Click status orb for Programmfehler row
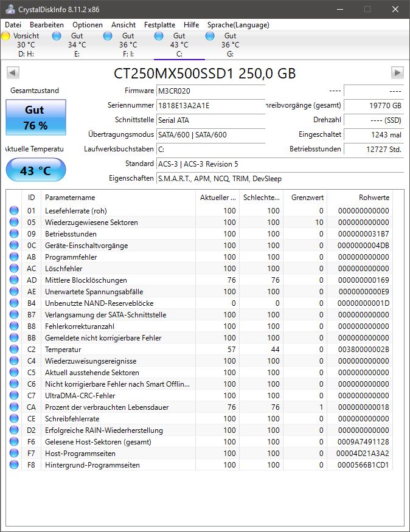This screenshot has height=532, width=410. click(x=14, y=257)
